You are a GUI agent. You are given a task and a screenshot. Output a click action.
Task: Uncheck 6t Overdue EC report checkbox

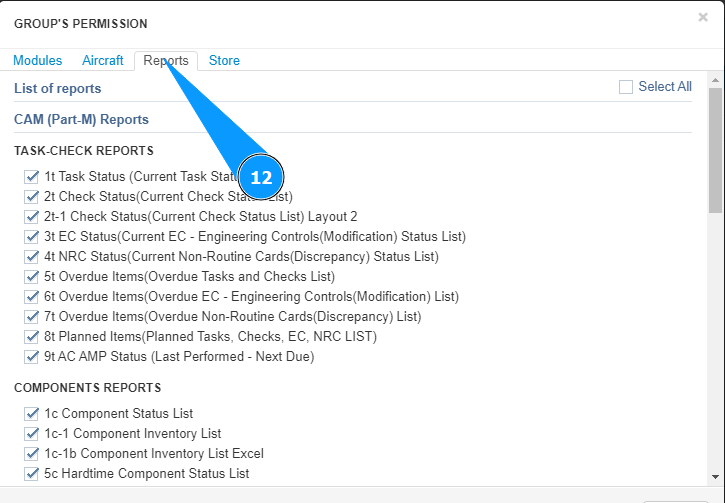click(32, 297)
